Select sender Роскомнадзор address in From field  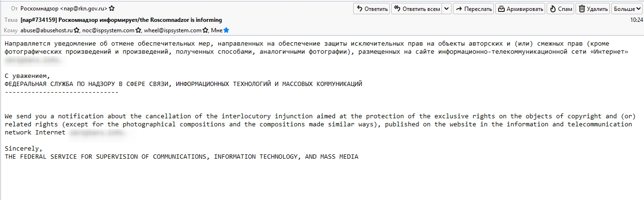pyautogui.click(x=64, y=9)
